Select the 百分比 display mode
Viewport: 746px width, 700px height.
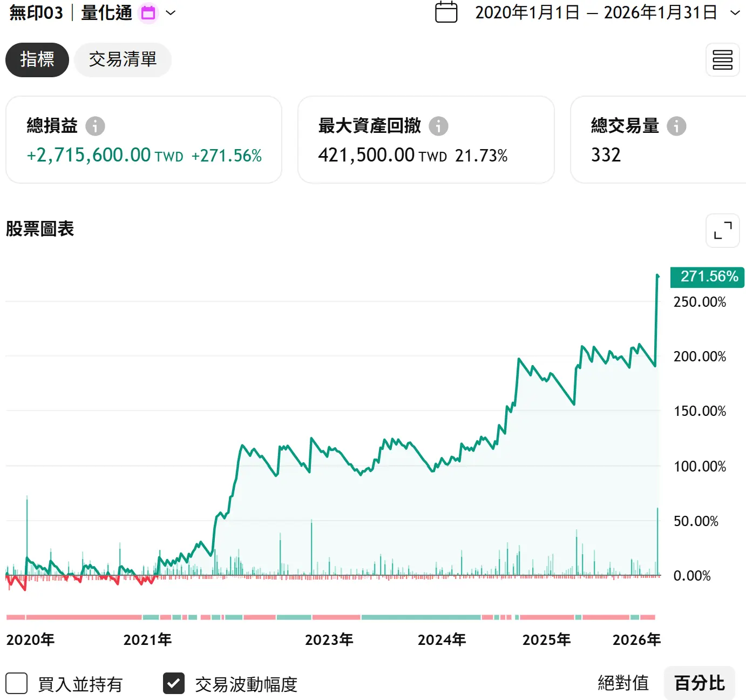699,683
